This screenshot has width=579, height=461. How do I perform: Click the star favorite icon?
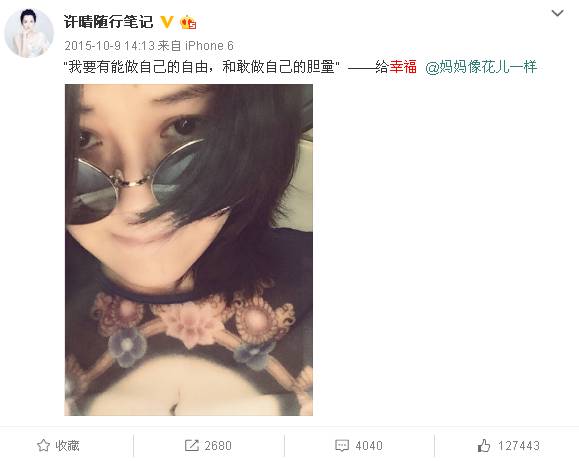coord(43,445)
